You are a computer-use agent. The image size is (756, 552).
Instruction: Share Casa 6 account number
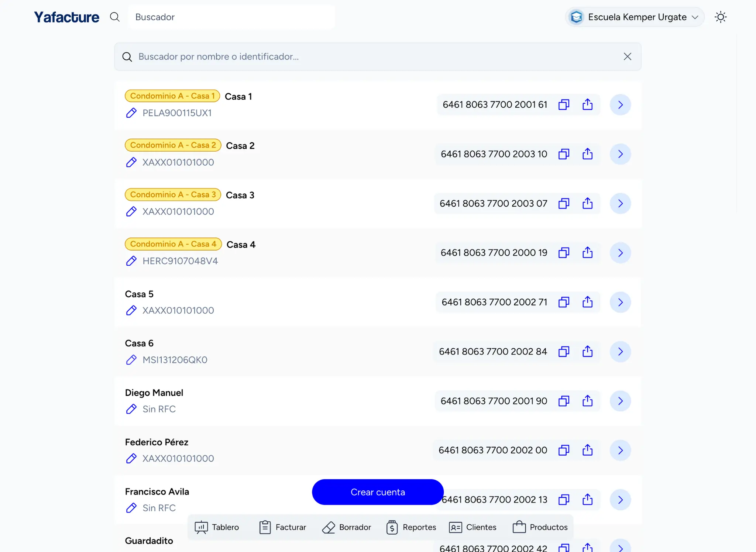click(588, 351)
